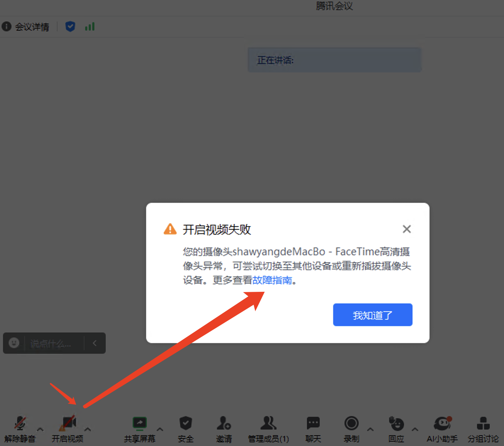Screen dimensions: 504x446
Task: Expand audio options arrow beside 解除静音
Action: [x=40, y=429]
